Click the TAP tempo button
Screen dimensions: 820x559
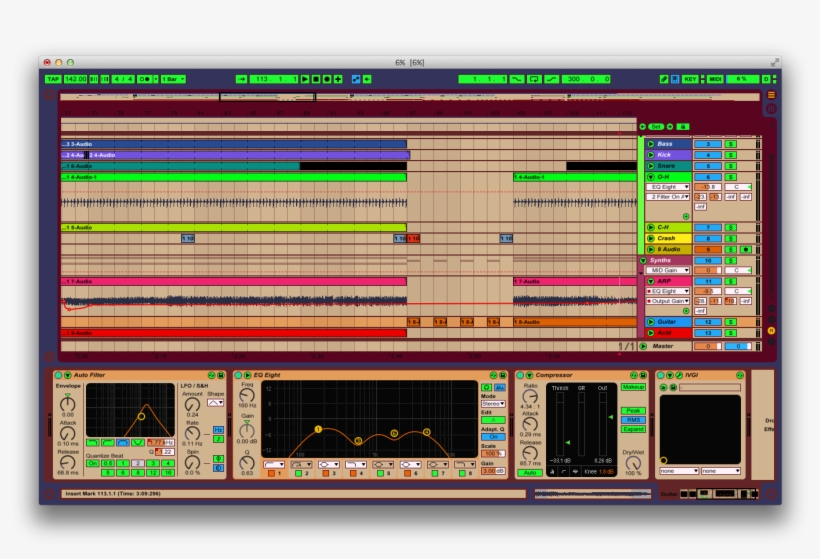click(53, 79)
